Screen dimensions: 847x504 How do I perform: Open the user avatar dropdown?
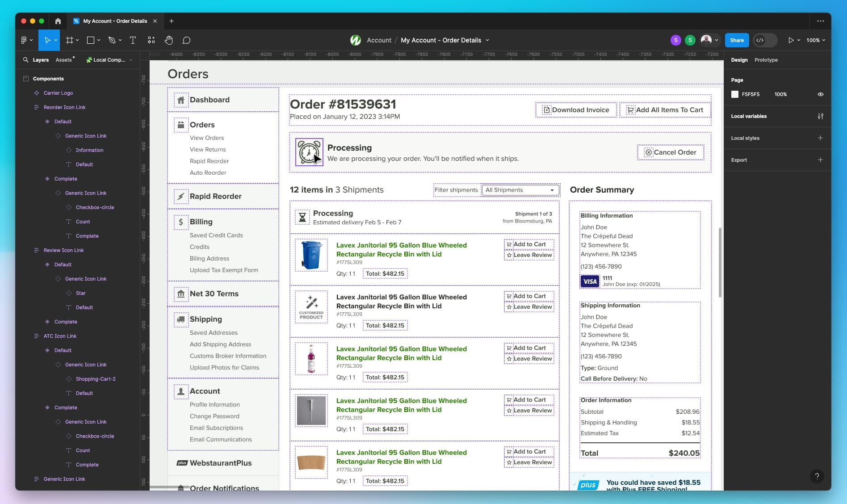point(717,40)
